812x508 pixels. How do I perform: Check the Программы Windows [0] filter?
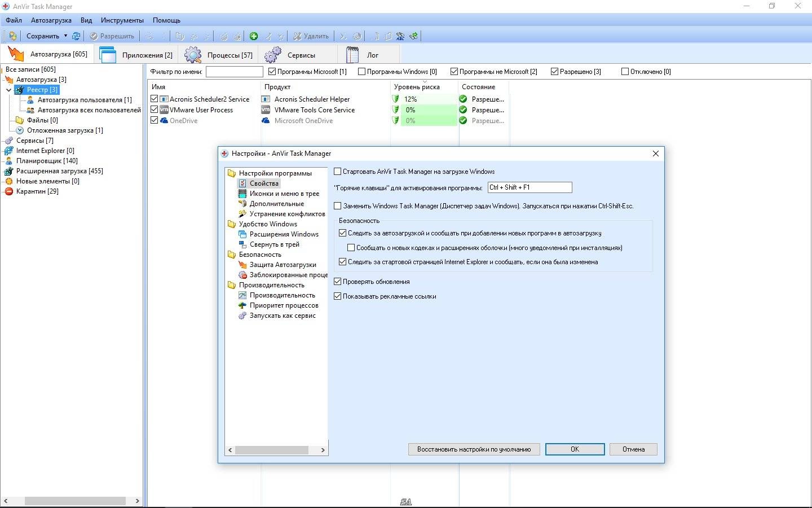click(x=361, y=72)
